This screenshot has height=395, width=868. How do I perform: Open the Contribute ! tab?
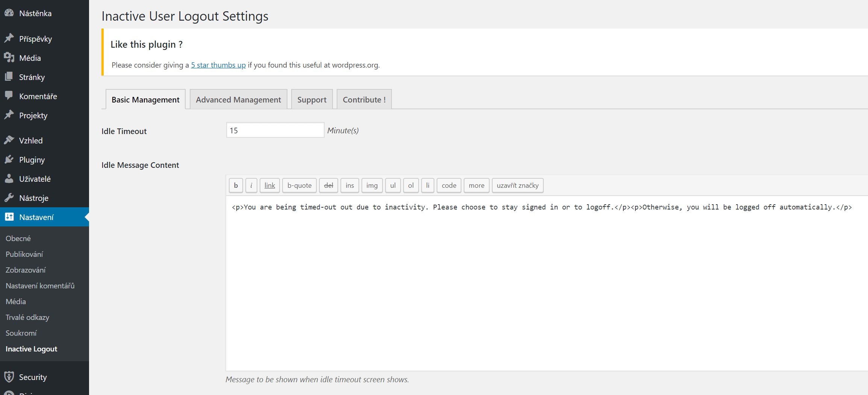[364, 100]
